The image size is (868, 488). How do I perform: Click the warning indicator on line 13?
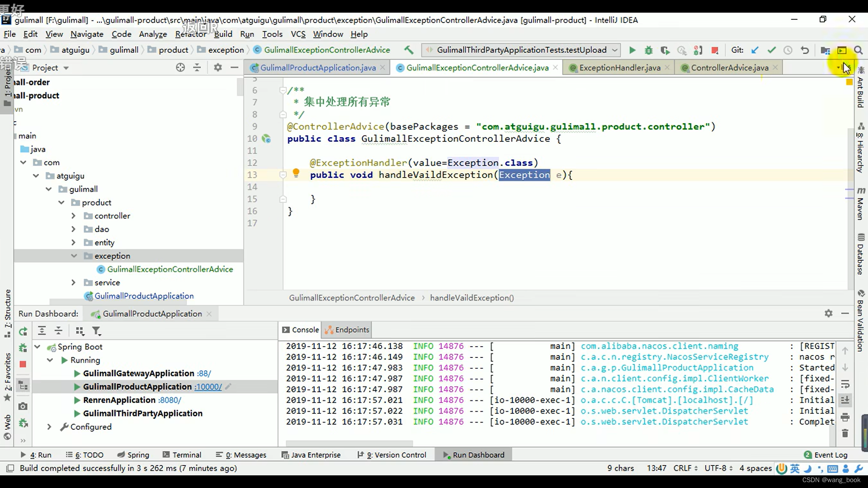pyautogui.click(x=296, y=174)
